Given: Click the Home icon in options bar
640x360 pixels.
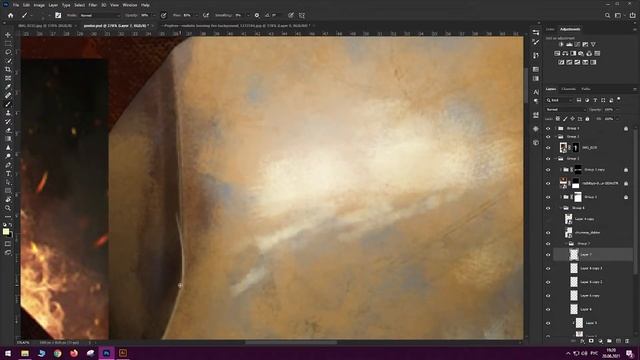Looking at the screenshot, I should pos(11,16).
